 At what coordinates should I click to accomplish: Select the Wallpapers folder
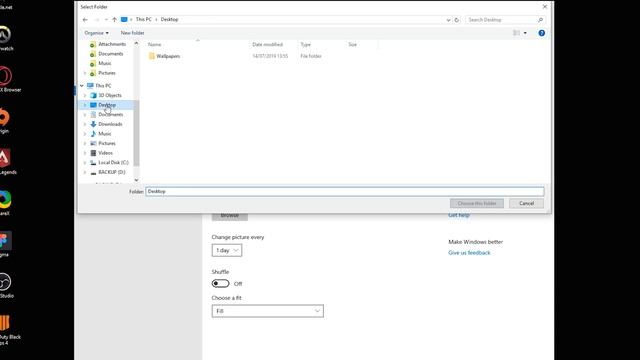pos(168,56)
